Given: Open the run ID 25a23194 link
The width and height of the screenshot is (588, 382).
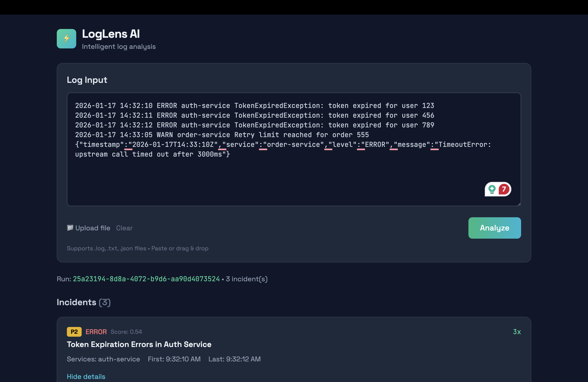Looking at the screenshot, I should point(146,279).
